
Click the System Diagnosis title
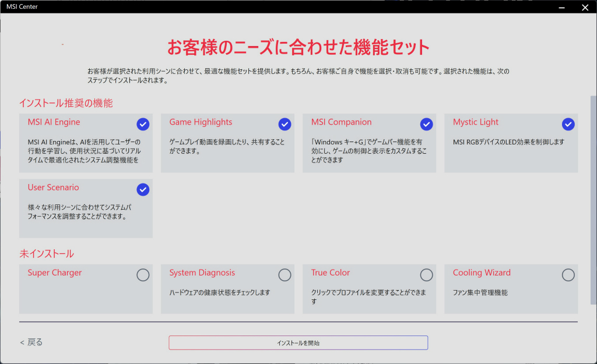click(x=202, y=273)
